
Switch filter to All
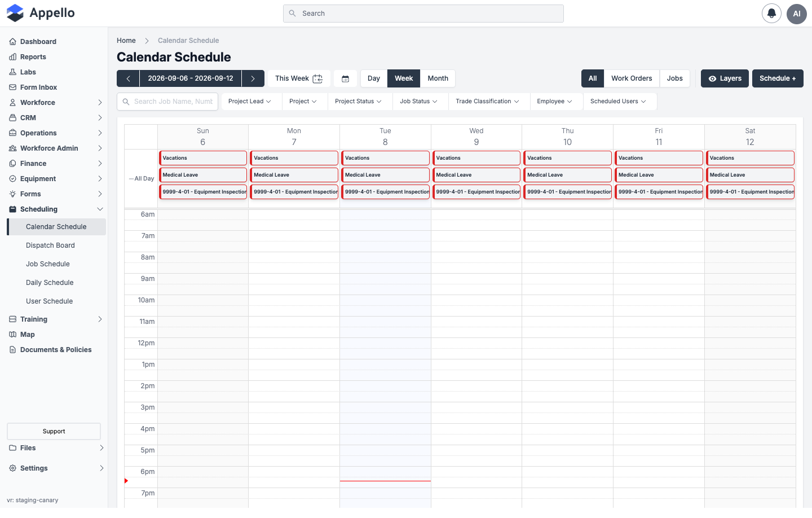pyautogui.click(x=593, y=78)
